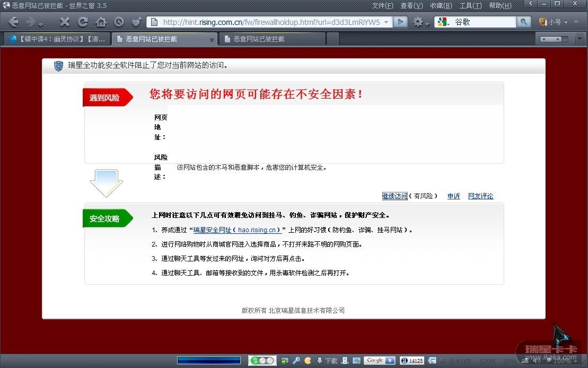Open browsing history clock icon

coord(118,22)
